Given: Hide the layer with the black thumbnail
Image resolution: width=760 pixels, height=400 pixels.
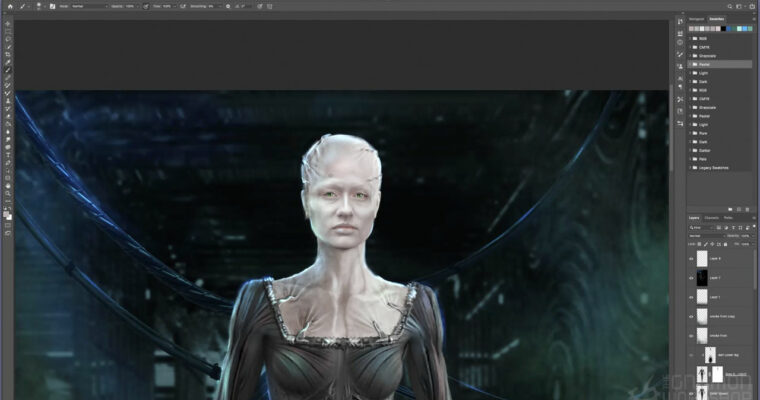Looking at the screenshot, I should tap(691, 278).
